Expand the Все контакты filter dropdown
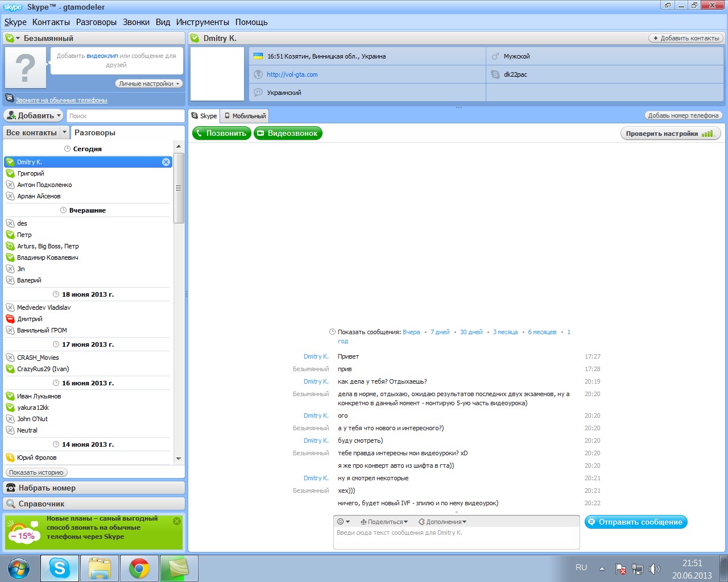Viewport: 728px width, 582px height. 64,132
